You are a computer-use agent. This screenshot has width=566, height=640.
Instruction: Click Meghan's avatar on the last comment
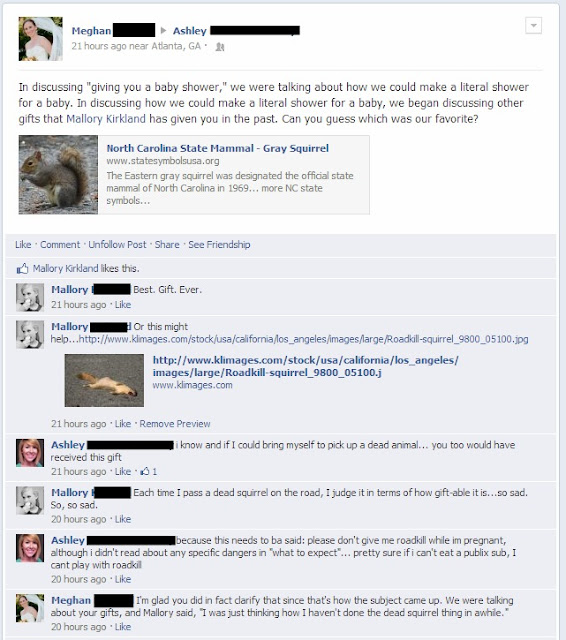[30, 608]
